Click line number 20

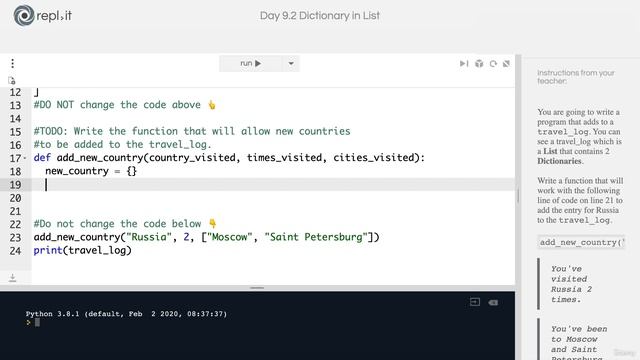pos(15,198)
